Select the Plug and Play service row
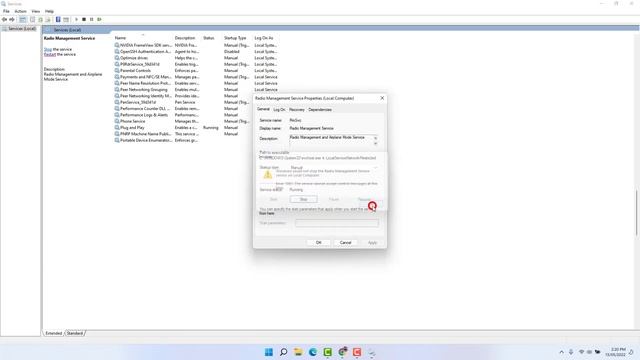The width and height of the screenshot is (640, 360). pyautogui.click(x=182, y=128)
